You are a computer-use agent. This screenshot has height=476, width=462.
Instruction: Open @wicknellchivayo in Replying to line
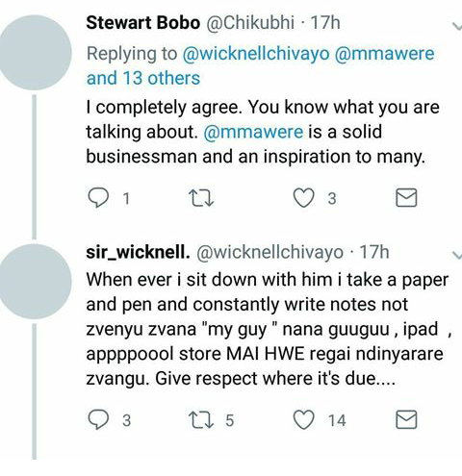coord(256,54)
